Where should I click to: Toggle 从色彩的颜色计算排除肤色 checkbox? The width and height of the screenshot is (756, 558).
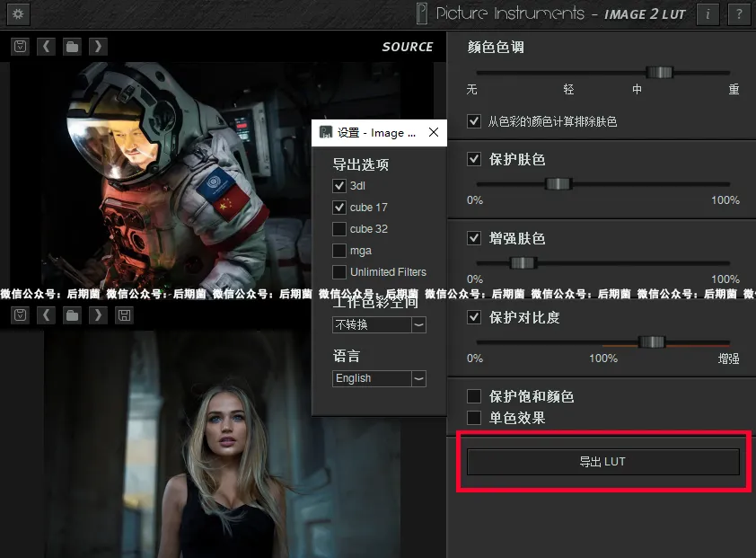pyautogui.click(x=474, y=121)
